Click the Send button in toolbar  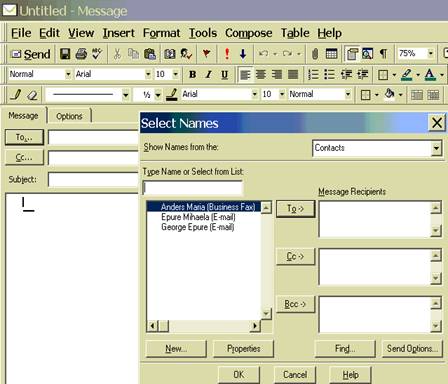[31, 54]
